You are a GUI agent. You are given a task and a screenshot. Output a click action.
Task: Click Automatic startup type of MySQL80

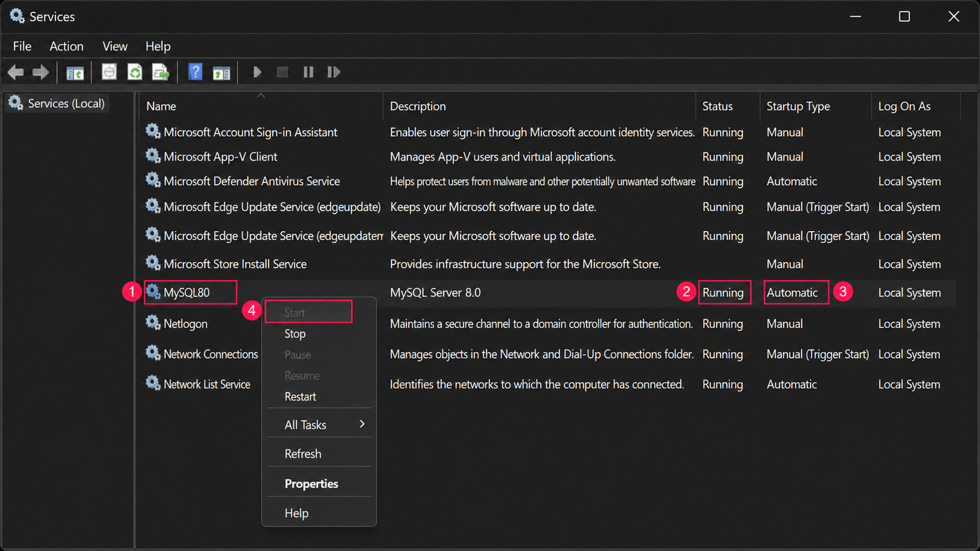click(792, 292)
